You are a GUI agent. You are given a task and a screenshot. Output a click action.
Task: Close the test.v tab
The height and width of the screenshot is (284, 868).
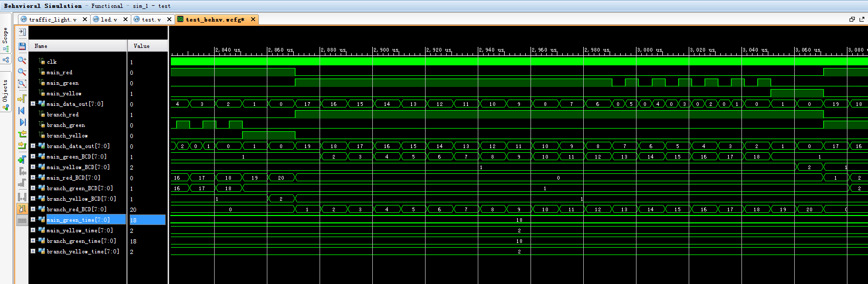pyautogui.click(x=169, y=19)
